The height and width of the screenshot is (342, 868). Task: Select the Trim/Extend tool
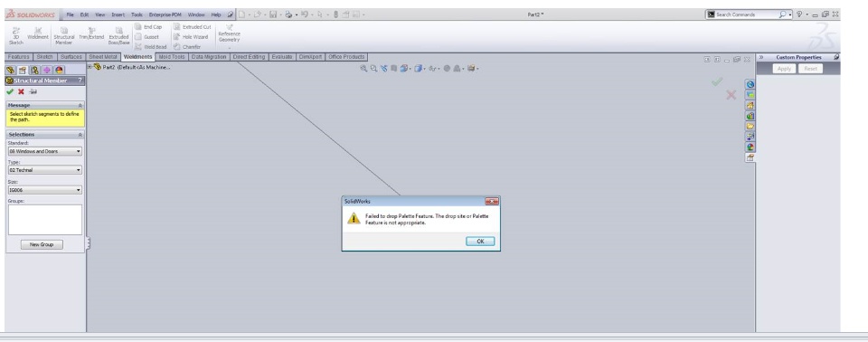click(90, 33)
